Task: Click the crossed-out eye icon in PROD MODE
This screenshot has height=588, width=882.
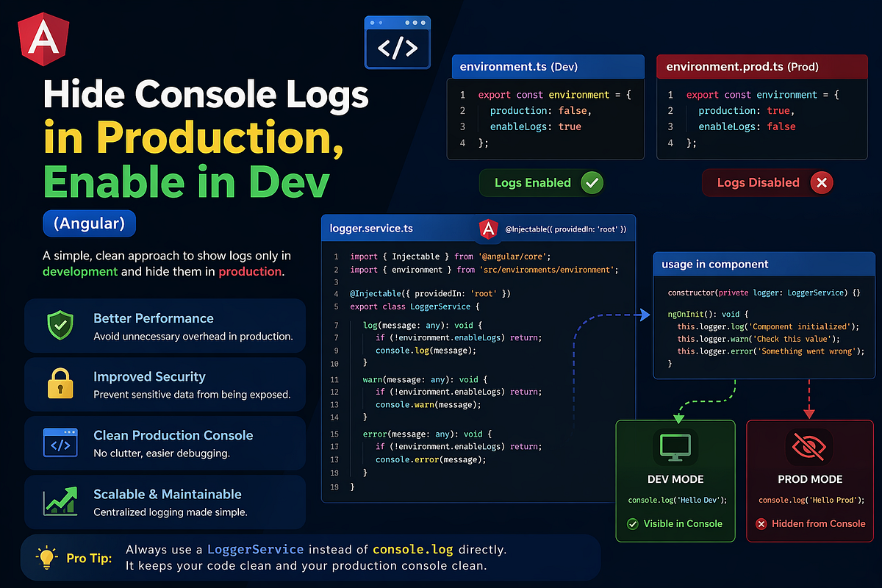Action: (808, 447)
